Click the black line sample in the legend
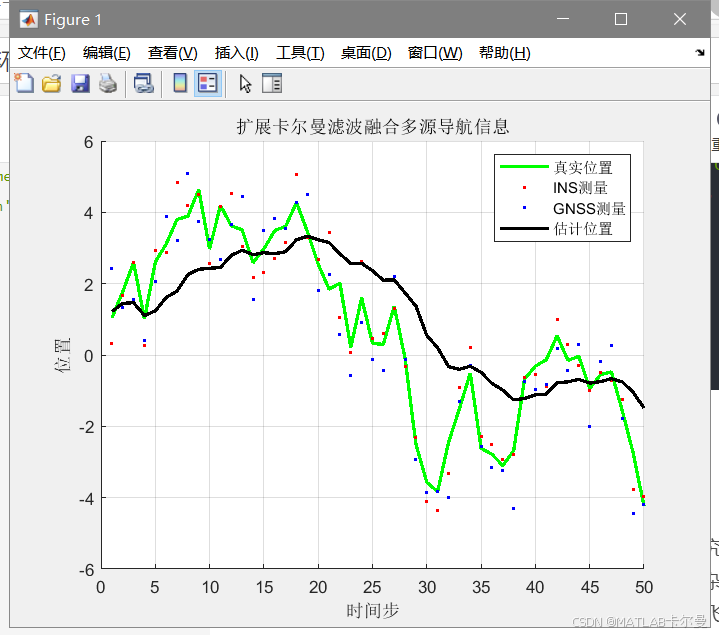Image resolution: width=719 pixels, height=635 pixels. [524, 228]
